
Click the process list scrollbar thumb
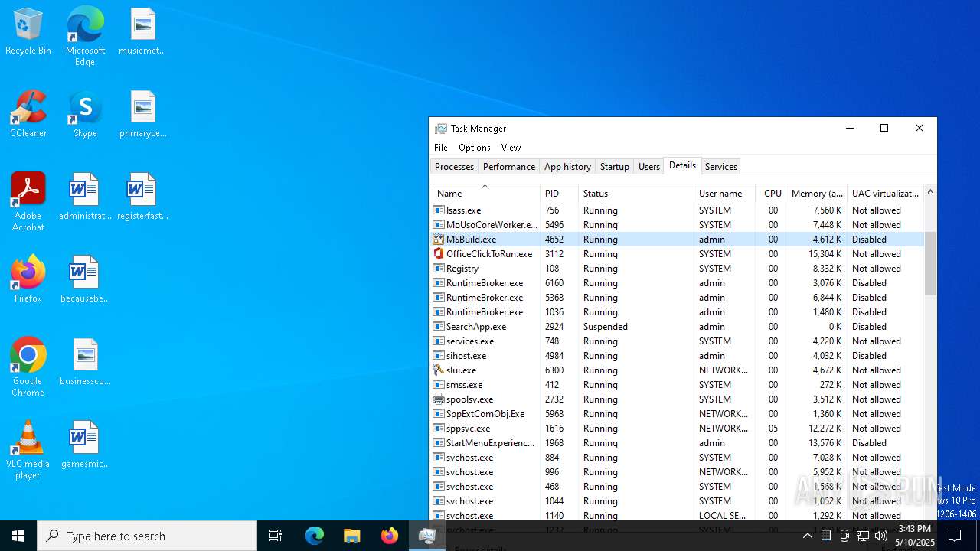(x=930, y=263)
